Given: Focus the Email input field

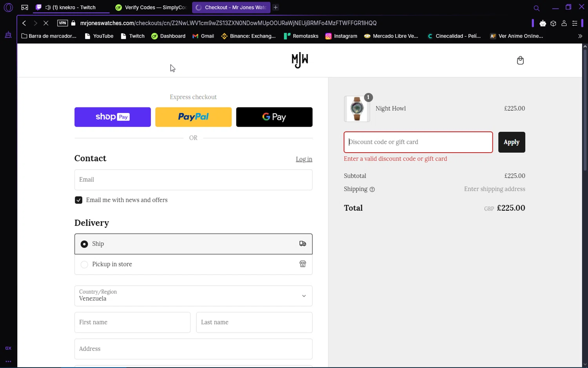Looking at the screenshot, I should pyautogui.click(x=193, y=180).
